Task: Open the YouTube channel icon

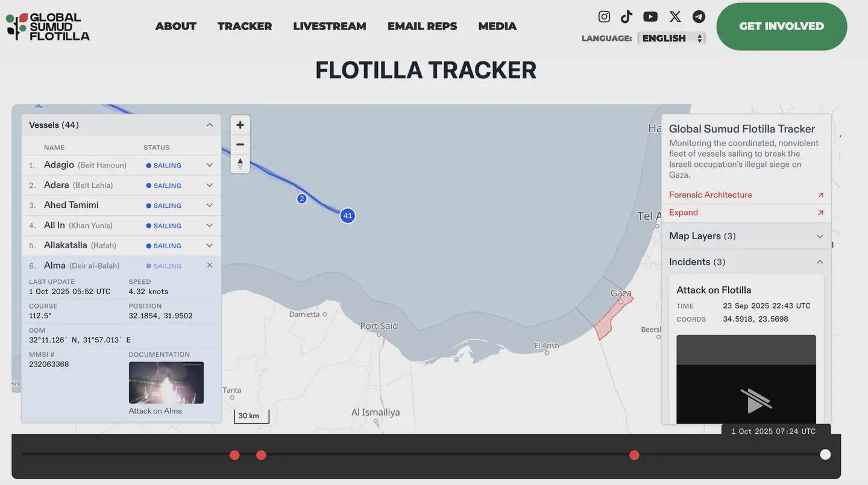Action: click(650, 17)
